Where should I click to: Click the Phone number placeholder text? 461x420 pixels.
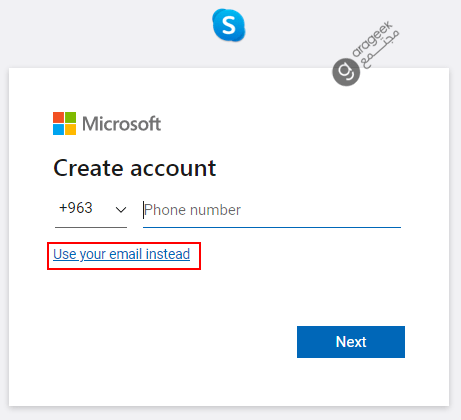(x=192, y=210)
